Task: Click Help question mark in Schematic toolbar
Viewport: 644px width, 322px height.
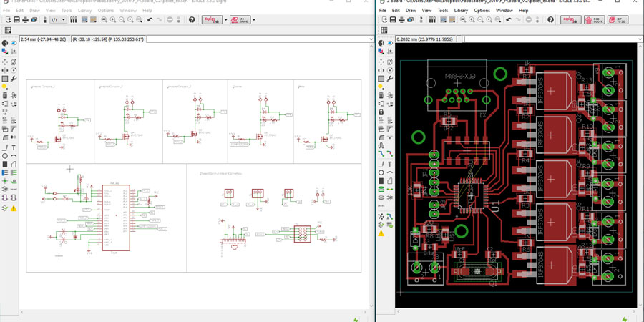Action: pos(192,20)
